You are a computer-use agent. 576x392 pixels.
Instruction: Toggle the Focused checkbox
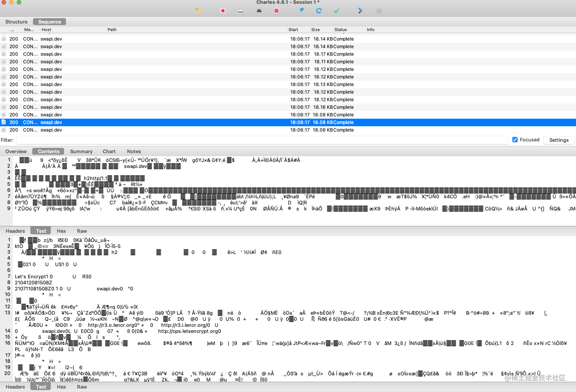tap(515, 140)
